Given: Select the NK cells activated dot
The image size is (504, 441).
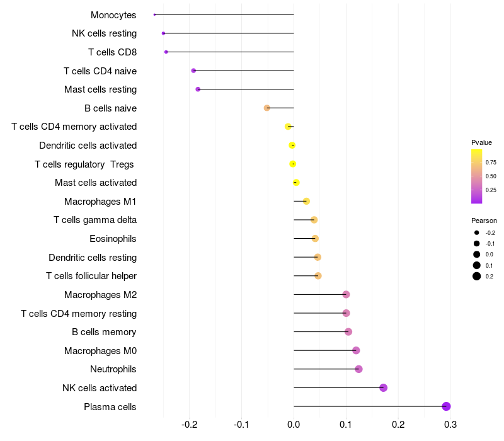Looking at the screenshot, I should [x=383, y=387].
